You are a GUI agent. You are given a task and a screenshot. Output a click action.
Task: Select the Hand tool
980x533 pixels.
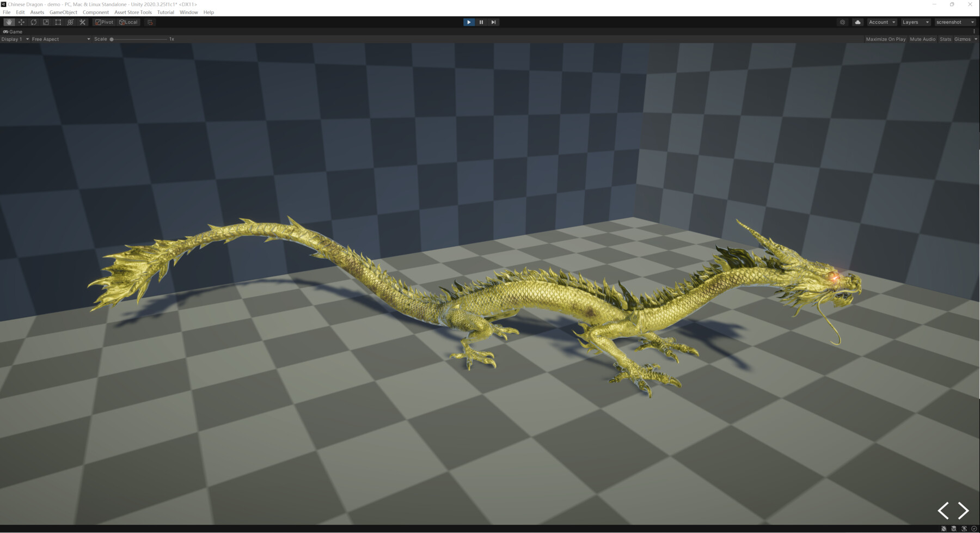pos(9,22)
